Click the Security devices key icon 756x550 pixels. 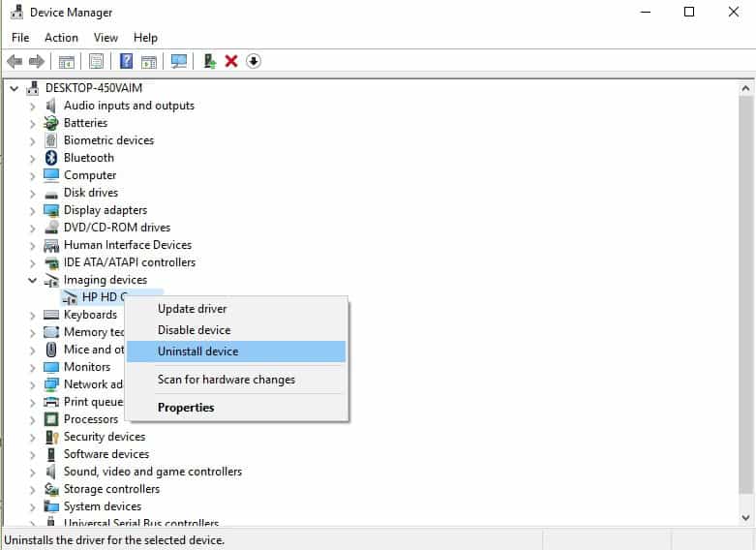[x=51, y=437]
